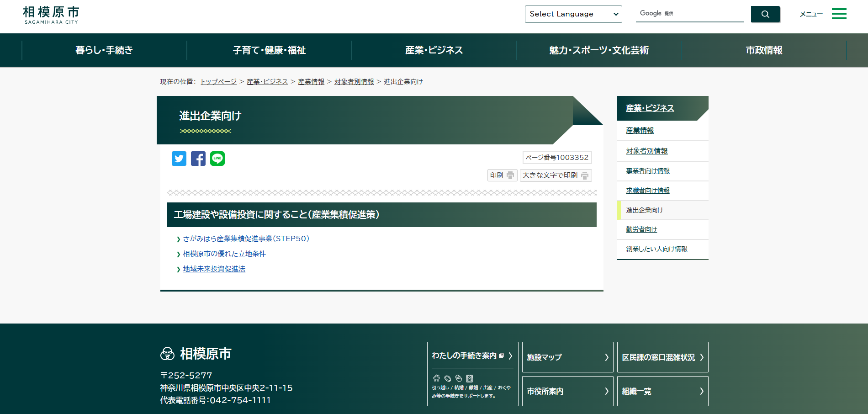Click sidebar header 産業・ビジネス
Screen dimensions: 868x414
point(650,108)
